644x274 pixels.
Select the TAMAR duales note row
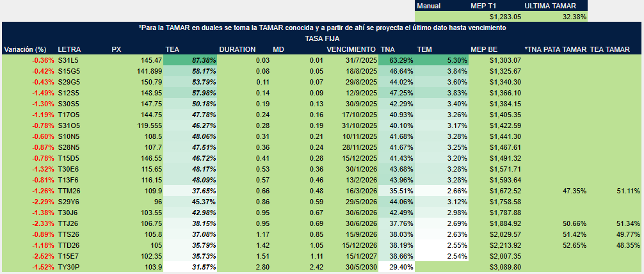(x=322, y=28)
